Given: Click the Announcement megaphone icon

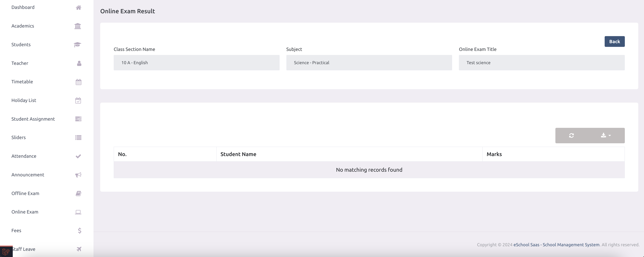Looking at the screenshot, I should (x=78, y=175).
